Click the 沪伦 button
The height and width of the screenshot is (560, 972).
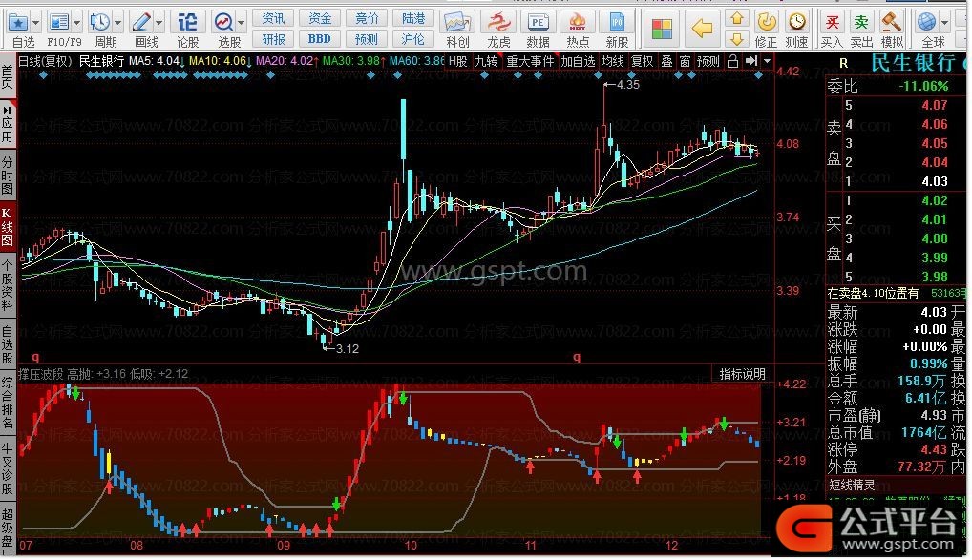tap(412, 40)
